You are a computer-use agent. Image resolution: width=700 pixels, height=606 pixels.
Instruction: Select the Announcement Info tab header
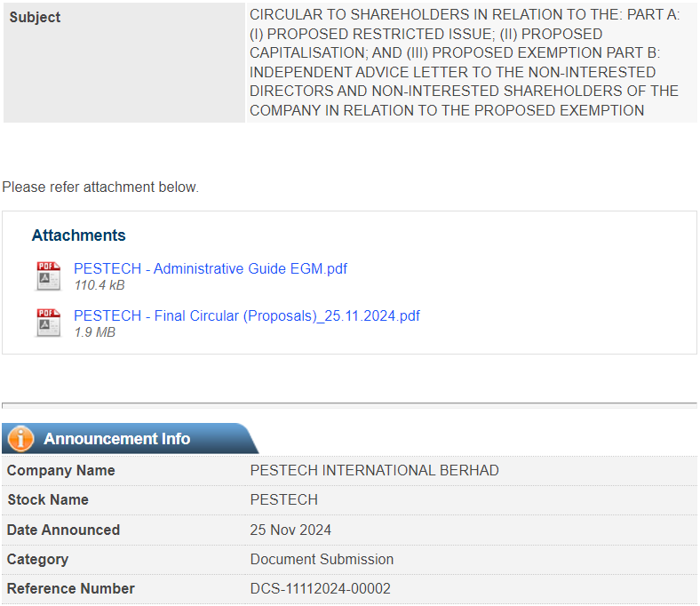click(130, 439)
